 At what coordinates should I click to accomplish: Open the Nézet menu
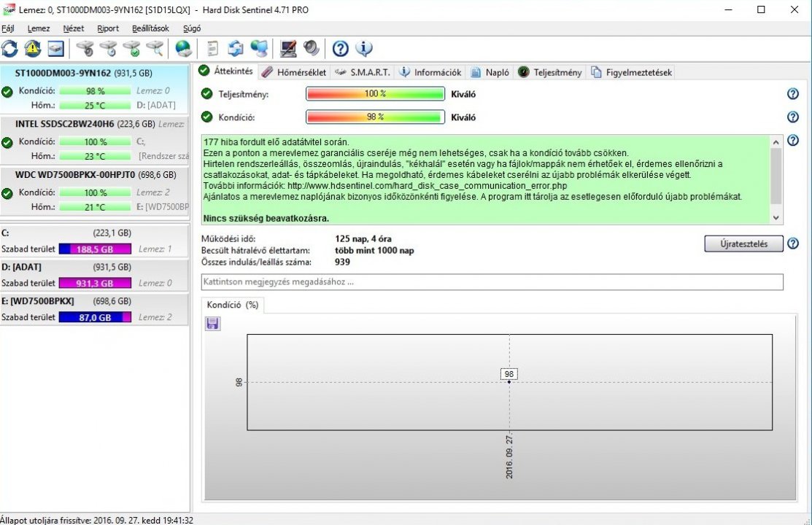(x=74, y=28)
